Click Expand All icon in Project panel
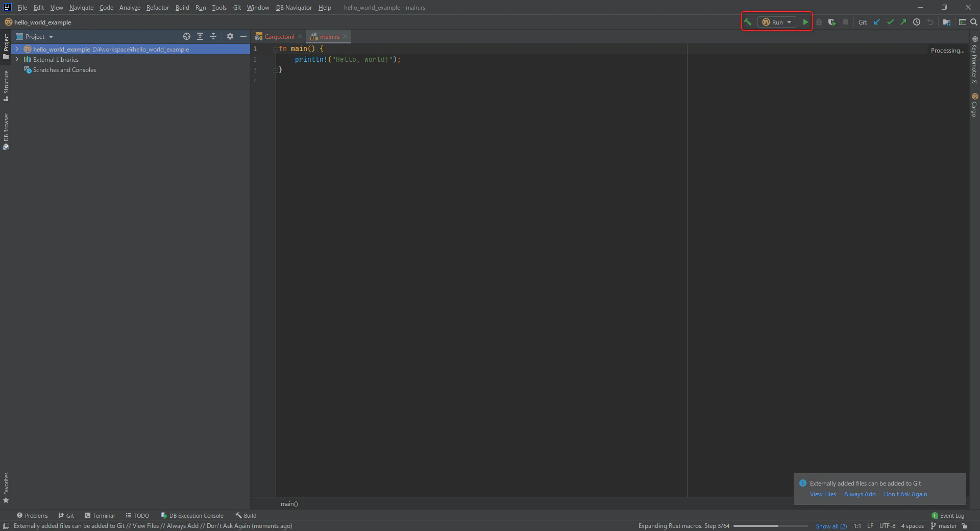 [200, 36]
